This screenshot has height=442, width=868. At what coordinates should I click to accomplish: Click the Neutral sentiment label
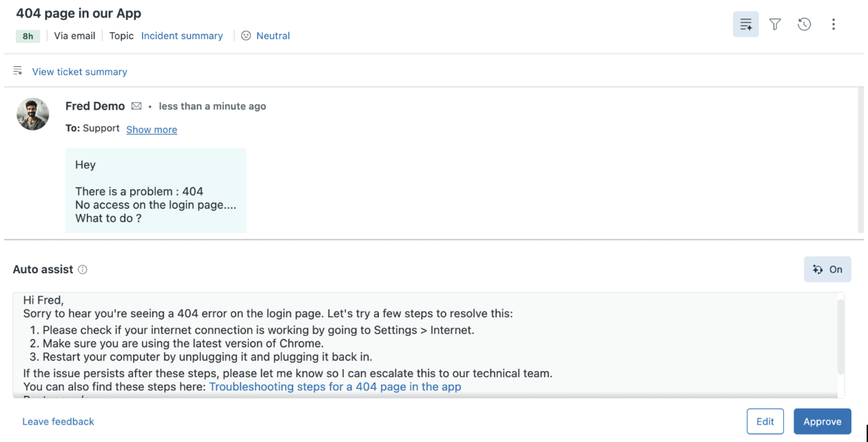pos(273,36)
